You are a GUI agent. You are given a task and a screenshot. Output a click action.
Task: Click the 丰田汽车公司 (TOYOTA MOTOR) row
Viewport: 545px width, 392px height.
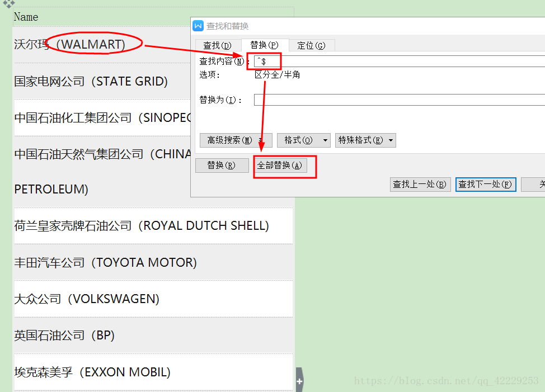(153, 262)
